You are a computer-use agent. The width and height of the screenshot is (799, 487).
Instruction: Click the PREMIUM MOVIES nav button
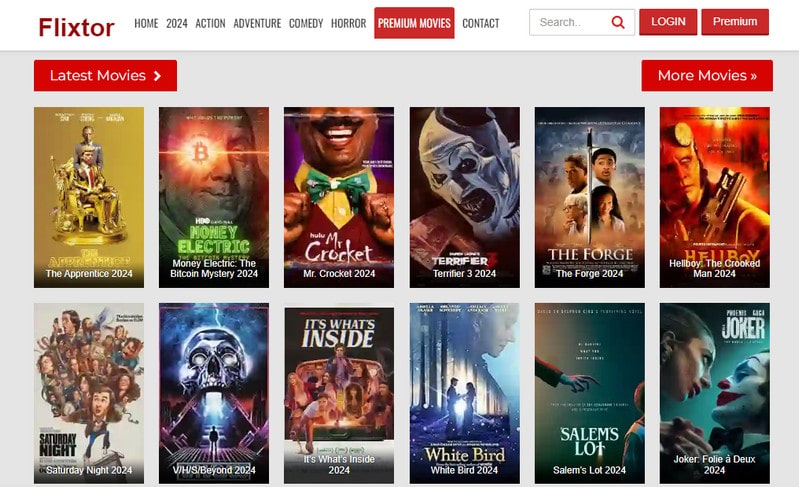click(414, 23)
